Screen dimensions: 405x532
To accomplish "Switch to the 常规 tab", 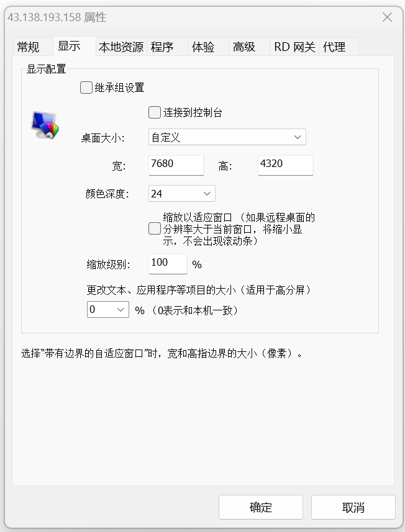I will coord(28,47).
